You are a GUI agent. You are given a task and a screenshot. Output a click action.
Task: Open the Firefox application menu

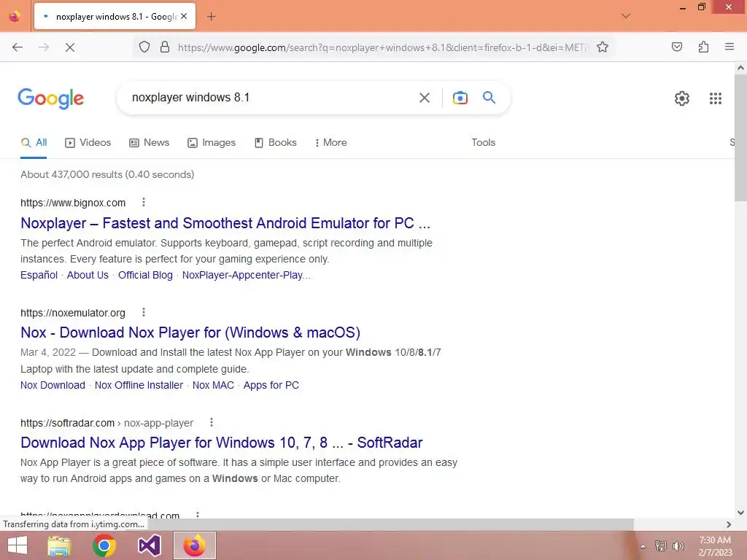coord(729,47)
